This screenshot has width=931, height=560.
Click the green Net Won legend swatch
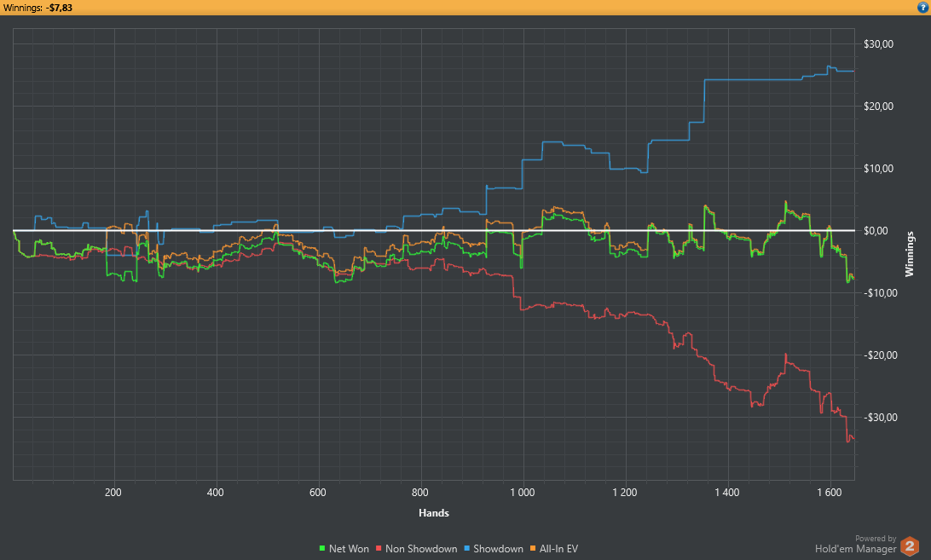tap(322, 549)
